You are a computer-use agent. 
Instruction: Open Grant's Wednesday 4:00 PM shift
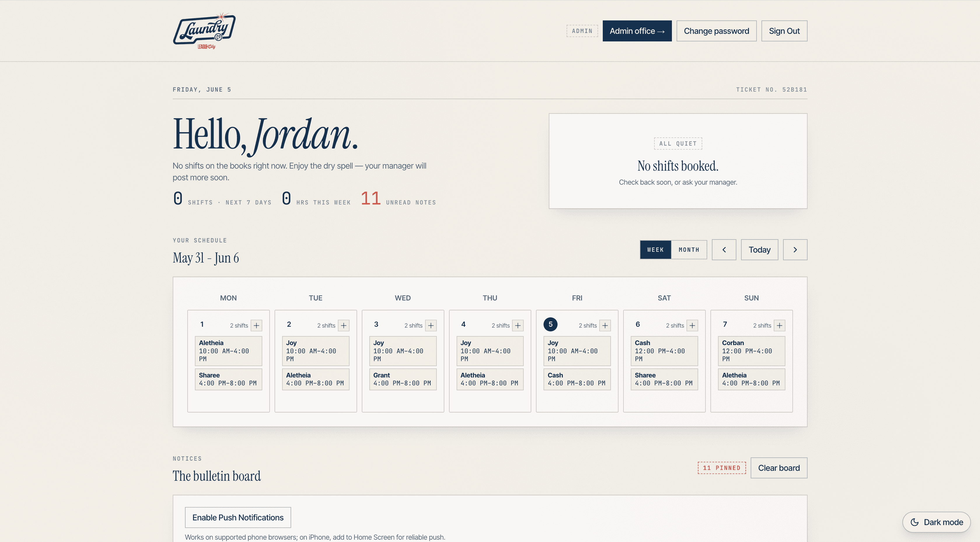pos(403,379)
